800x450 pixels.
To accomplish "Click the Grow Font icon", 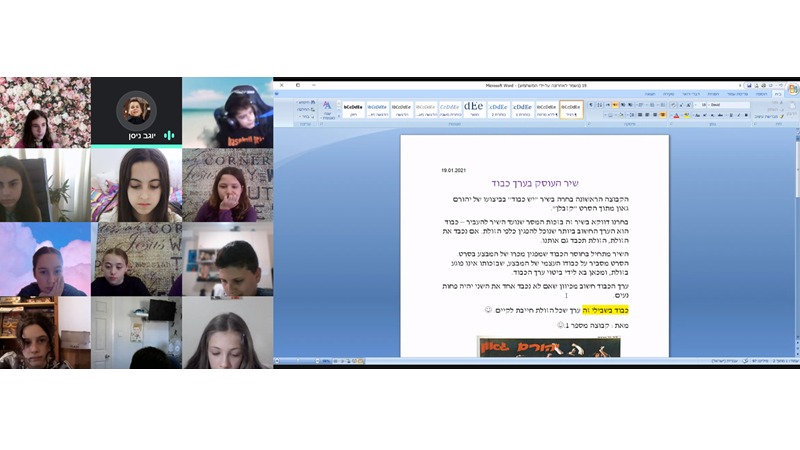I will [x=688, y=105].
